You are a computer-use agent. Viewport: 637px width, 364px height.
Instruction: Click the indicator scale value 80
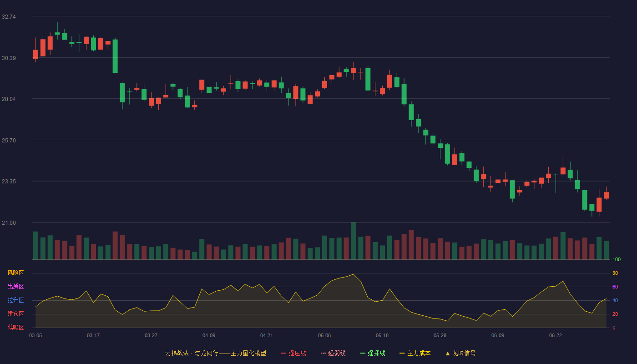click(x=615, y=273)
